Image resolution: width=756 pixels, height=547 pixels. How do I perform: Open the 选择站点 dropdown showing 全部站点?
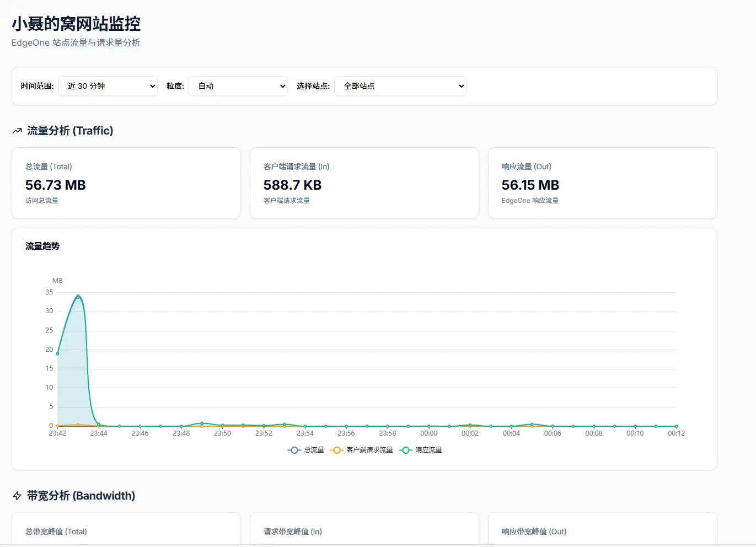400,86
